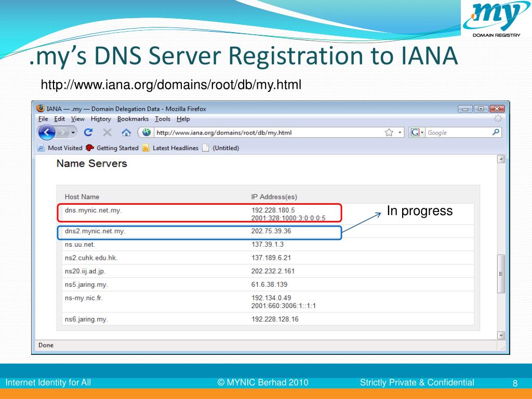Click IP address 192.228.180.5

click(x=273, y=210)
